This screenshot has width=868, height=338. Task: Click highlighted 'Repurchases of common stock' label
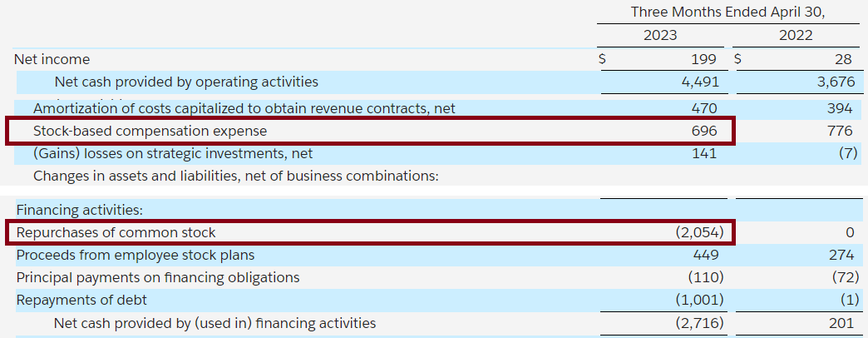coord(116,232)
